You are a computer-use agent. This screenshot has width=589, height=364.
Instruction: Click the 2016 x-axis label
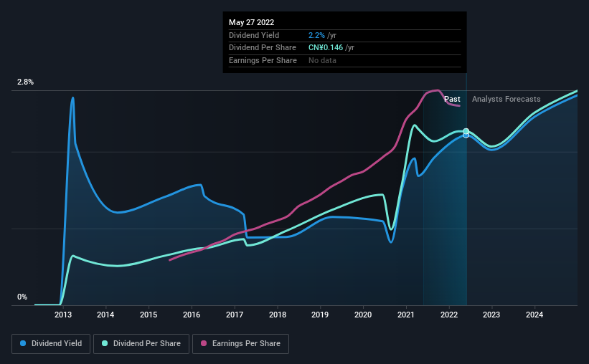(x=192, y=315)
